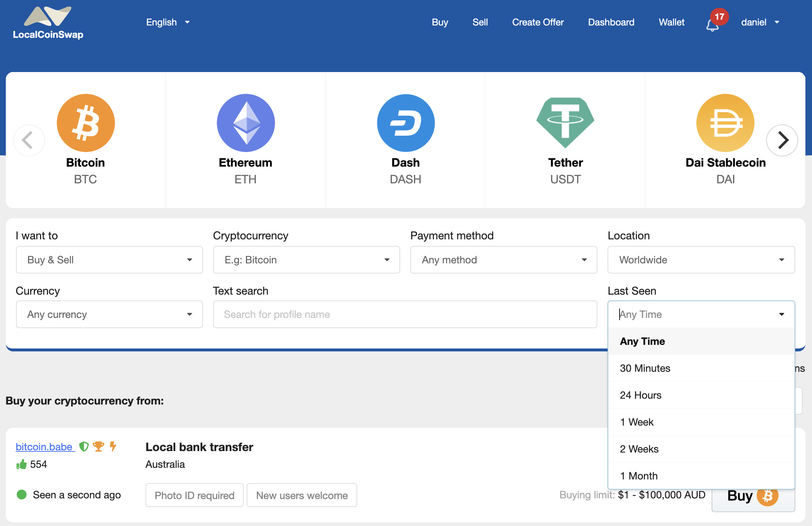Open the Sell nav link
812x526 pixels.
(x=480, y=22)
